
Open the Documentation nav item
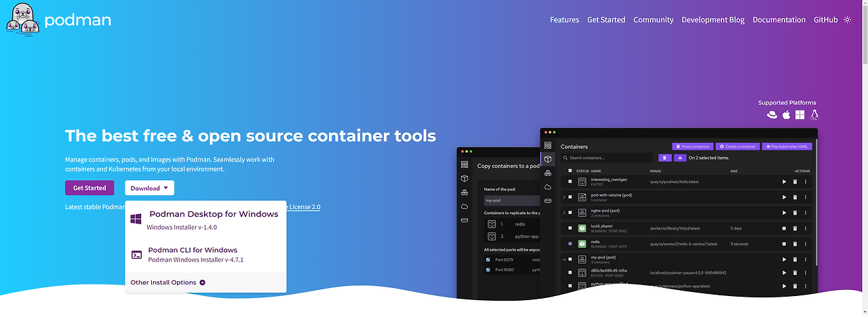779,20
